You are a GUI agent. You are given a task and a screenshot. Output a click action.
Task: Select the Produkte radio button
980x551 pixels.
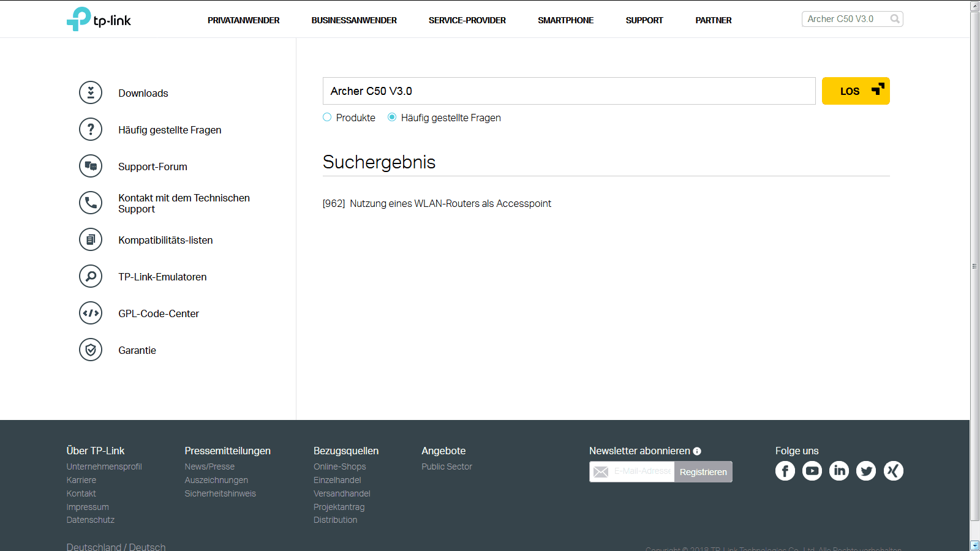(x=327, y=117)
